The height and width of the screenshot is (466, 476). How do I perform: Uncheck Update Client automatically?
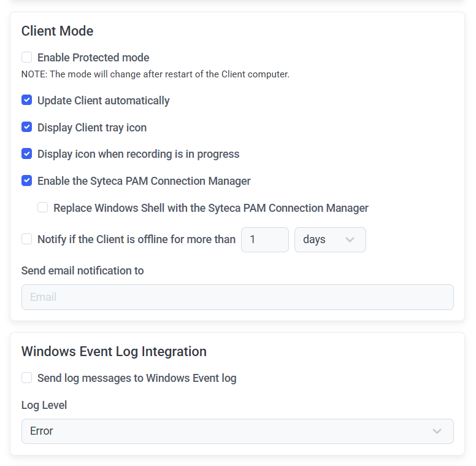(26, 100)
